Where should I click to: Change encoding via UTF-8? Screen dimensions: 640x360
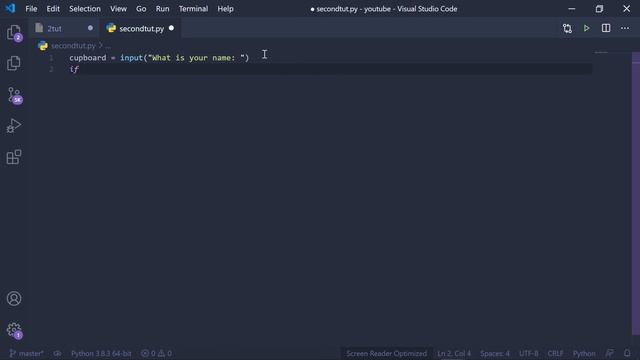(x=529, y=353)
